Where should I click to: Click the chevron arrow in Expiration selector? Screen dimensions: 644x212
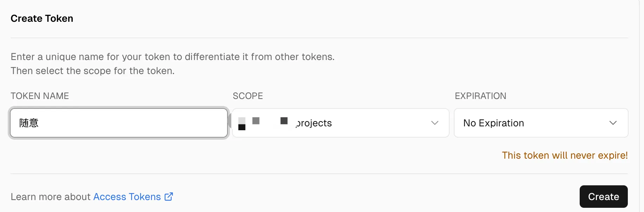pyautogui.click(x=613, y=123)
